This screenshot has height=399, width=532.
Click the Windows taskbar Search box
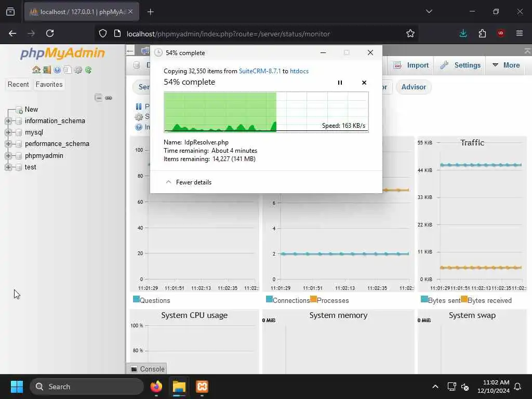point(87,387)
